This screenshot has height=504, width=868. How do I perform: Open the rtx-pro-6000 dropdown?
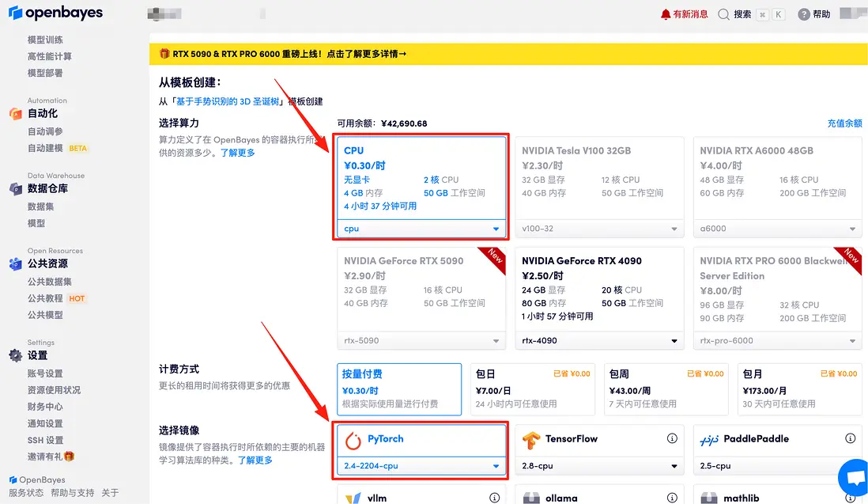click(777, 340)
